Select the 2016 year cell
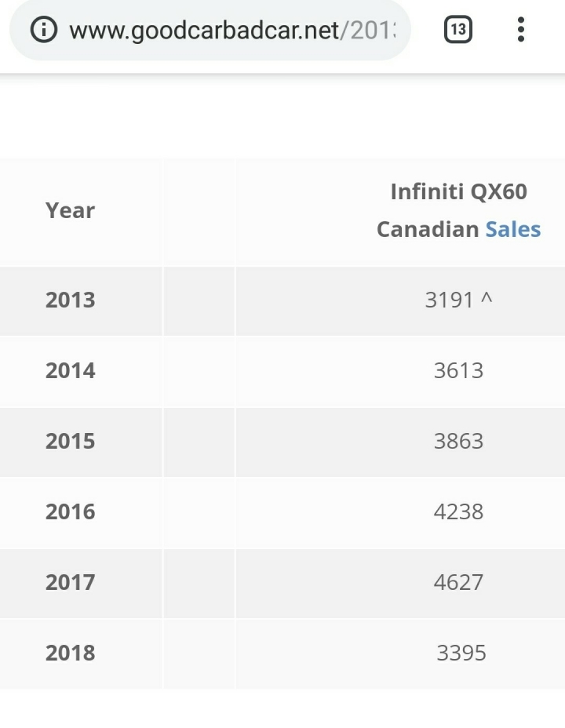The width and height of the screenshot is (565, 728). pyautogui.click(x=70, y=511)
